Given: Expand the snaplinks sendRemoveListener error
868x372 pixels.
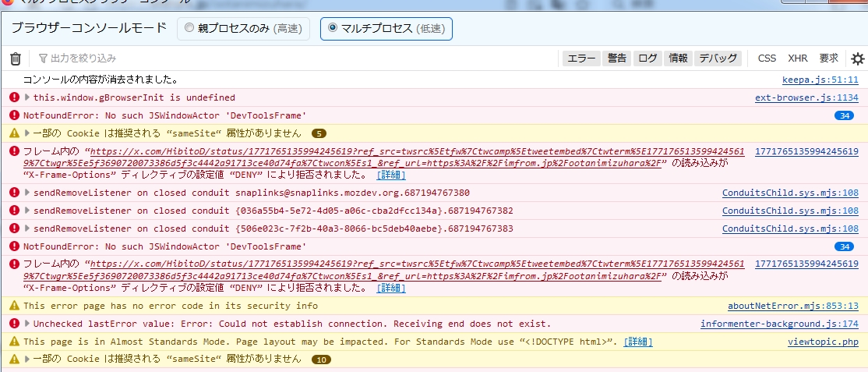Looking at the screenshot, I should (28, 193).
